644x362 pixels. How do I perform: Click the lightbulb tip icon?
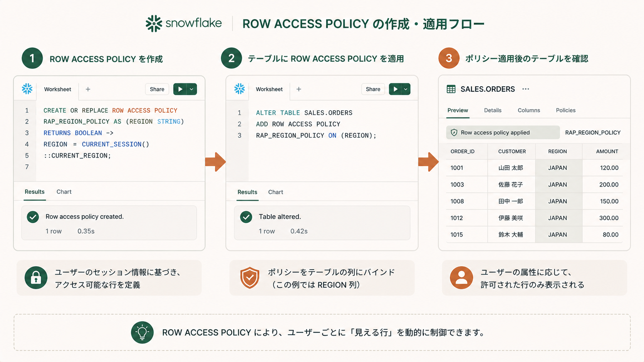(142, 332)
